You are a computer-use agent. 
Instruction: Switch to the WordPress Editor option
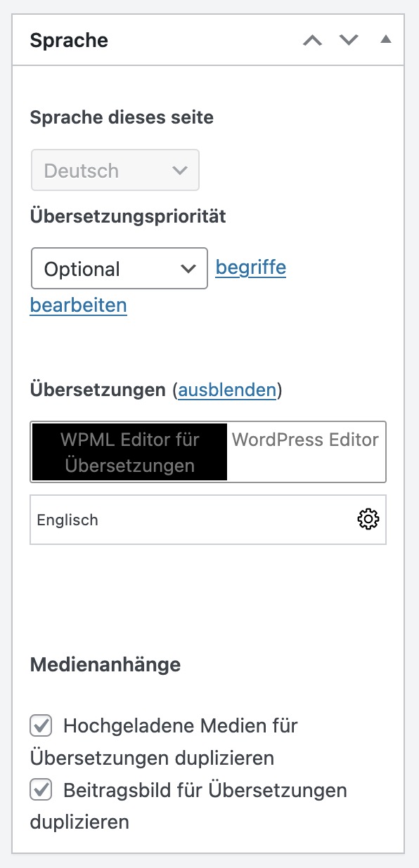click(x=305, y=440)
